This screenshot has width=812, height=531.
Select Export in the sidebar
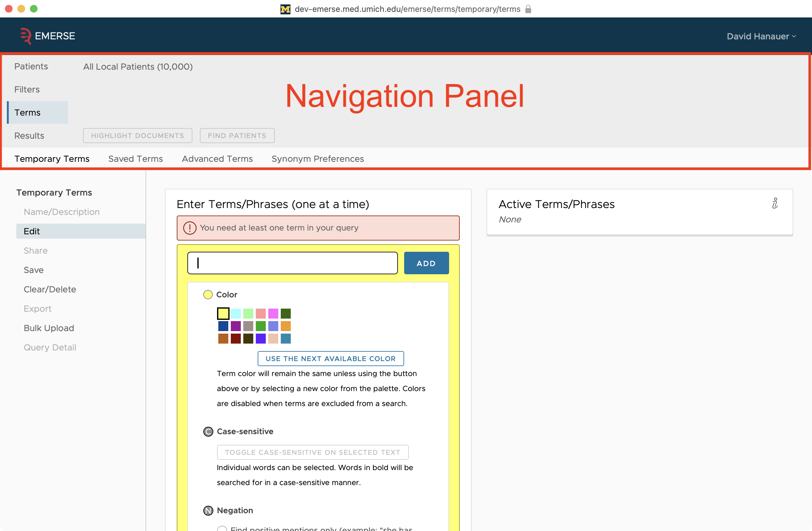click(x=37, y=309)
